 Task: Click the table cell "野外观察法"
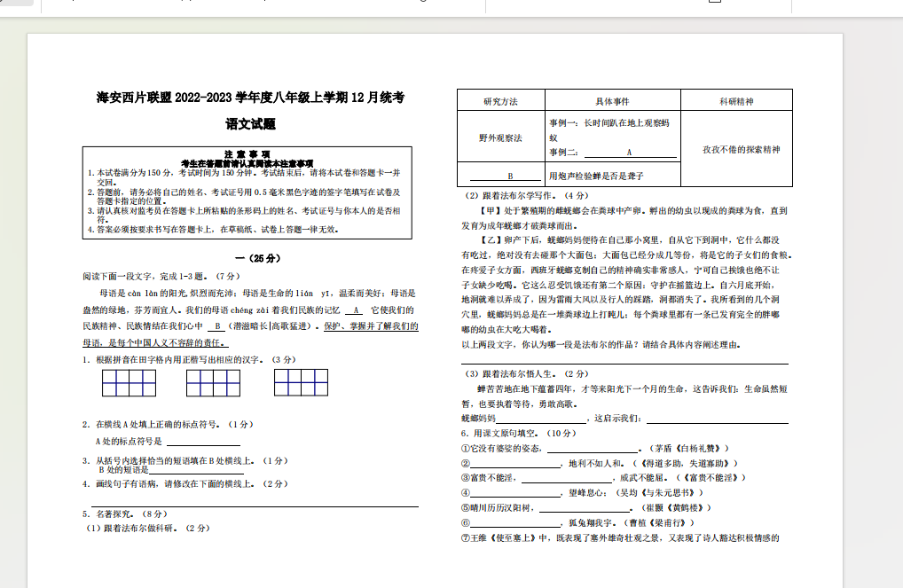[500, 137]
